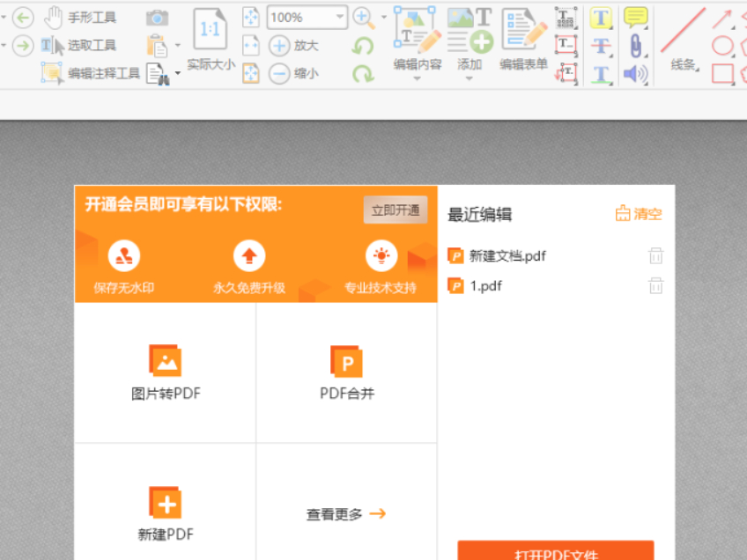
Task: Delete 1.pdf with its trash icon
Action: pos(656,286)
